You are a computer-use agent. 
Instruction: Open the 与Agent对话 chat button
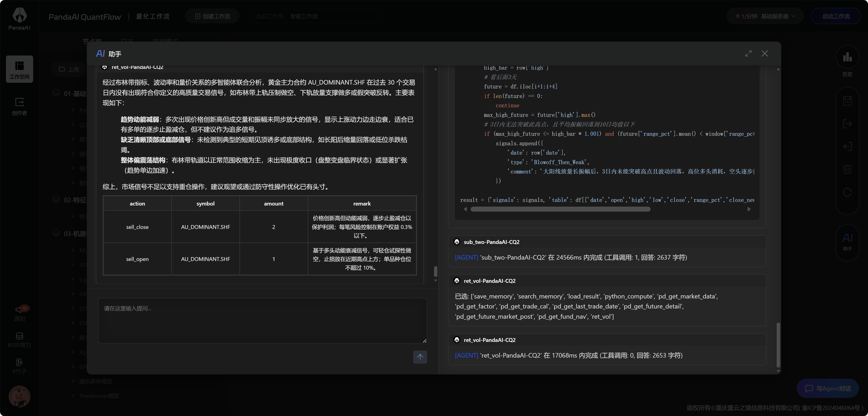tap(828, 388)
